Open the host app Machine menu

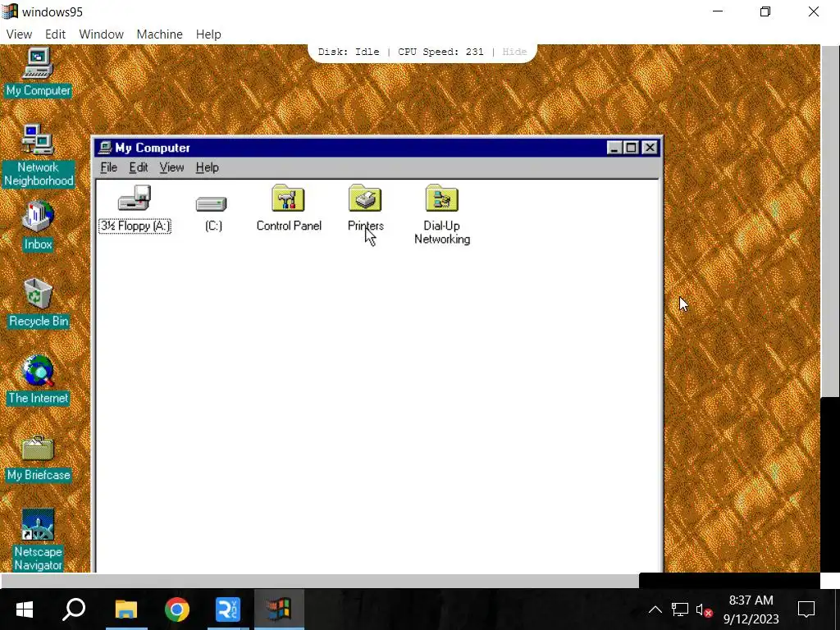coord(160,34)
